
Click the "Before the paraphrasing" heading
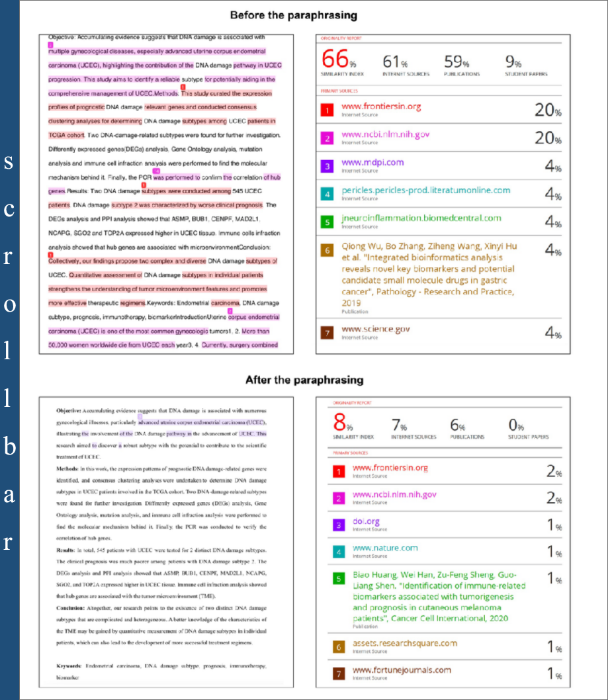pyautogui.click(x=294, y=15)
